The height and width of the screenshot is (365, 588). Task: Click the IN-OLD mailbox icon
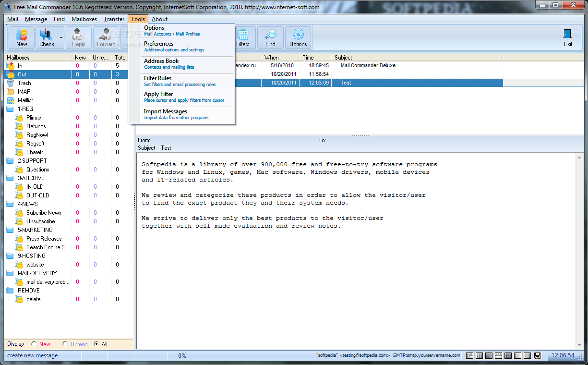(19, 187)
